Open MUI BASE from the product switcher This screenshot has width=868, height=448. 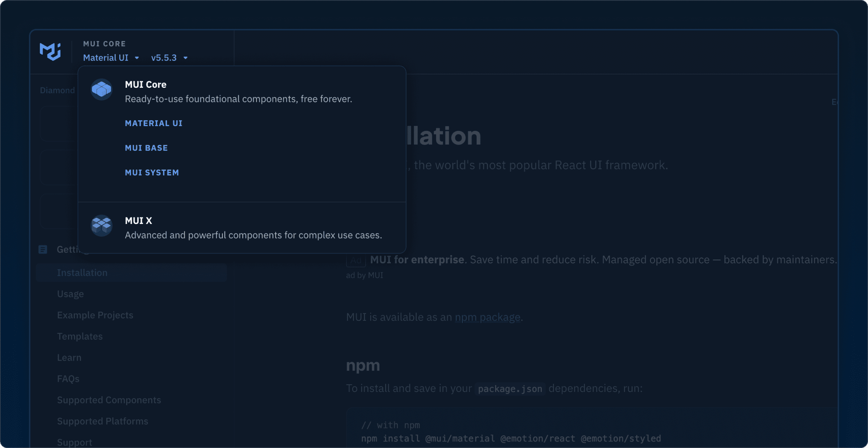click(x=146, y=147)
